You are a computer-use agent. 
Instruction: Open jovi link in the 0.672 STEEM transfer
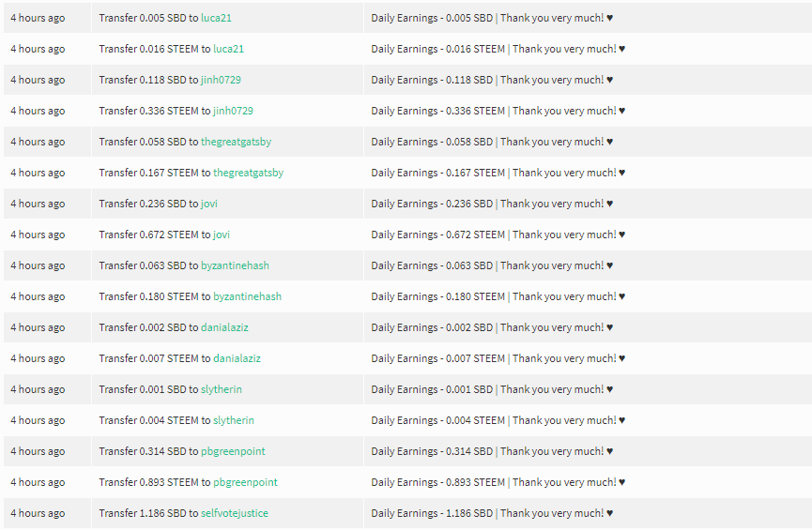(x=222, y=235)
